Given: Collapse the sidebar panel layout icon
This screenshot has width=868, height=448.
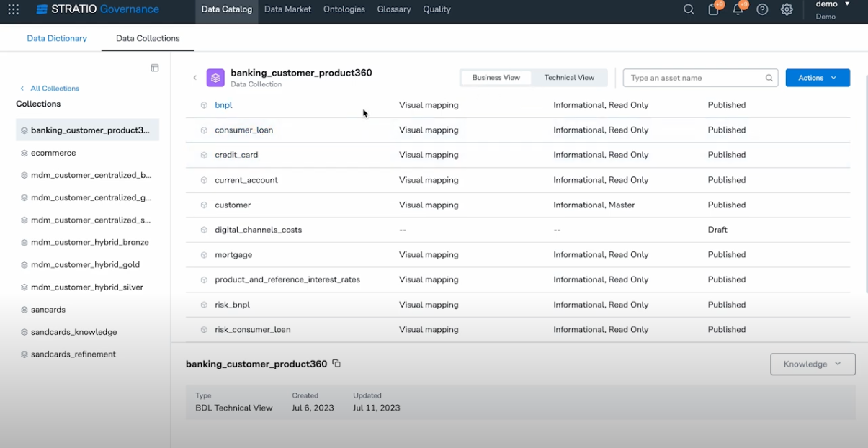Looking at the screenshot, I should [154, 68].
